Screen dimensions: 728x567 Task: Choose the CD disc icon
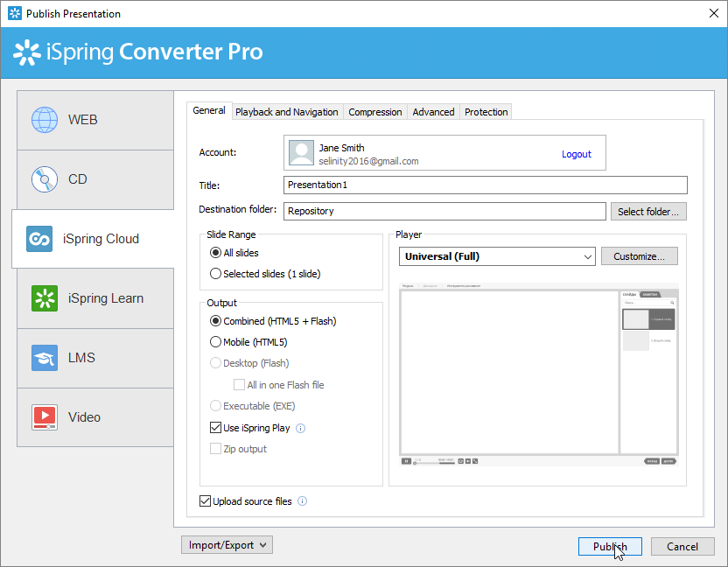coord(45,179)
